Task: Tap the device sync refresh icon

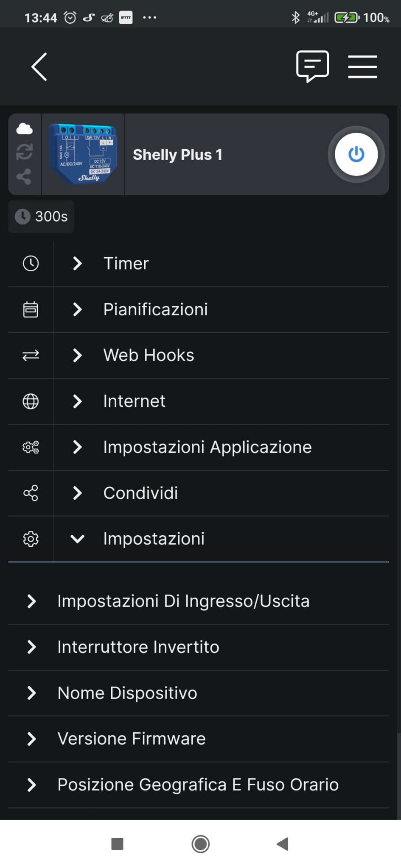Action: tap(24, 153)
